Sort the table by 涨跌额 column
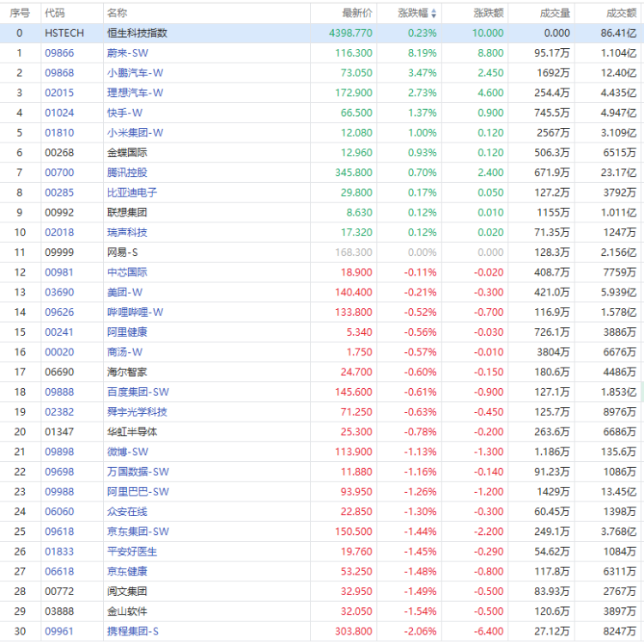644x644 pixels. click(x=489, y=13)
